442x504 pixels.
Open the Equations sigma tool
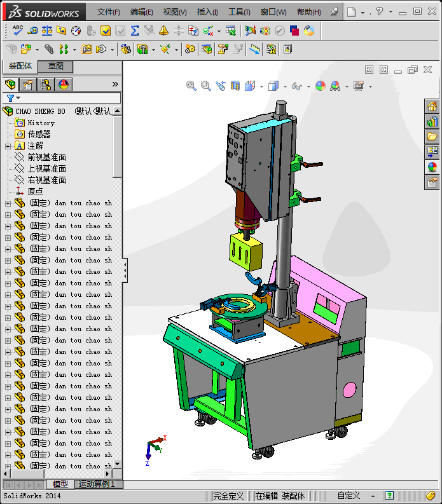click(x=135, y=31)
